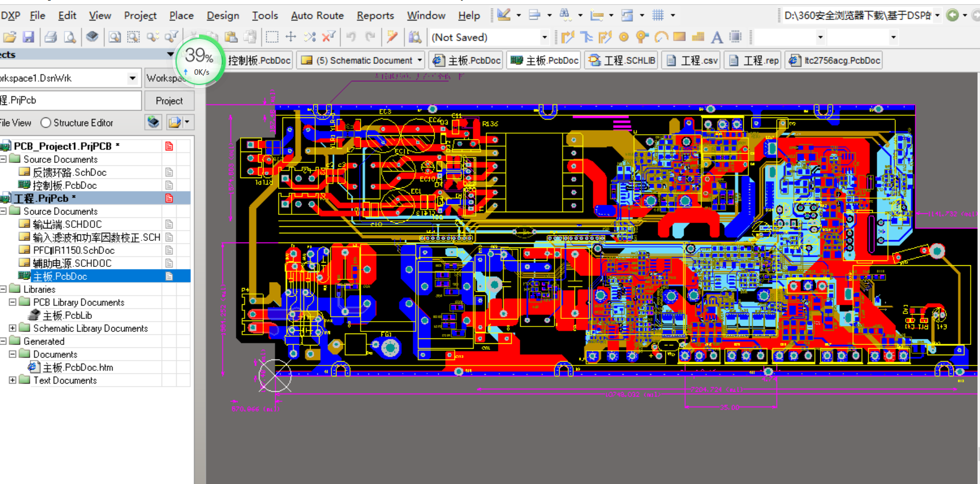Activate the Move selection cross tool
This screenshot has width=980, height=484.
click(x=291, y=36)
